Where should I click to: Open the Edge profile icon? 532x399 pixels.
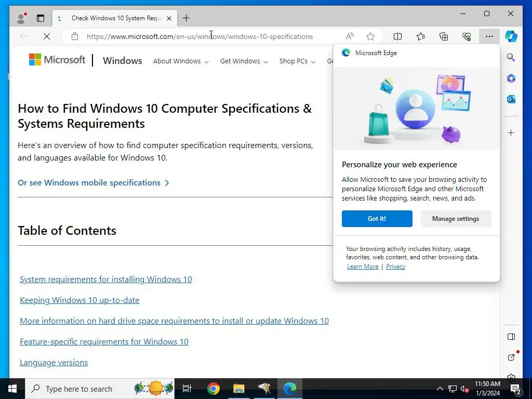(22, 18)
